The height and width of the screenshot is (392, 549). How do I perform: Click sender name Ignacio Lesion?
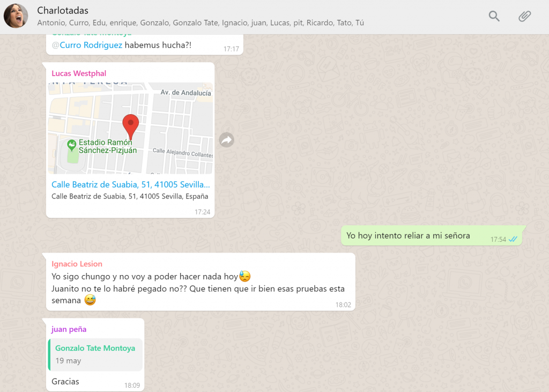pyautogui.click(x=77, y=264)
